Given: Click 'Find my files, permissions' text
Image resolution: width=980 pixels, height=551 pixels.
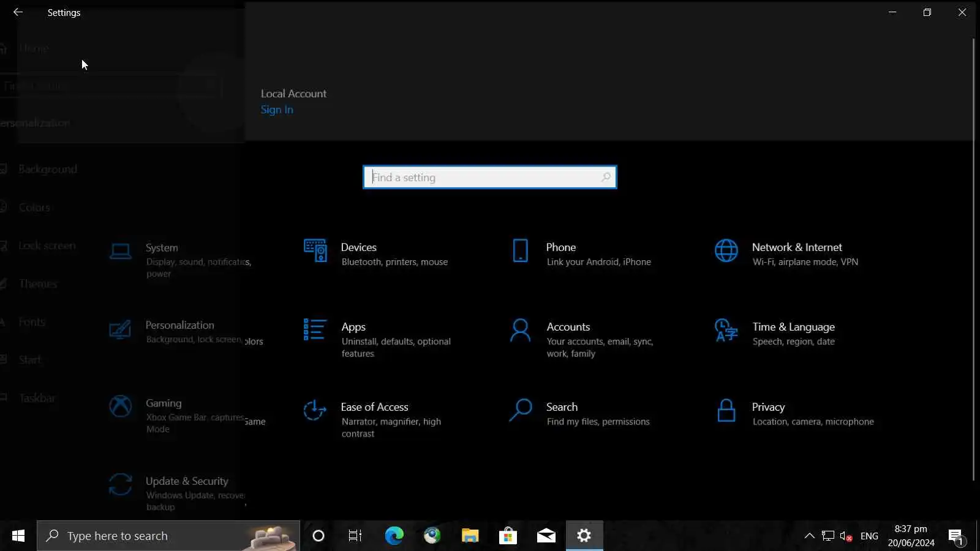Looking at the screenshot, I should coord(598,421).
